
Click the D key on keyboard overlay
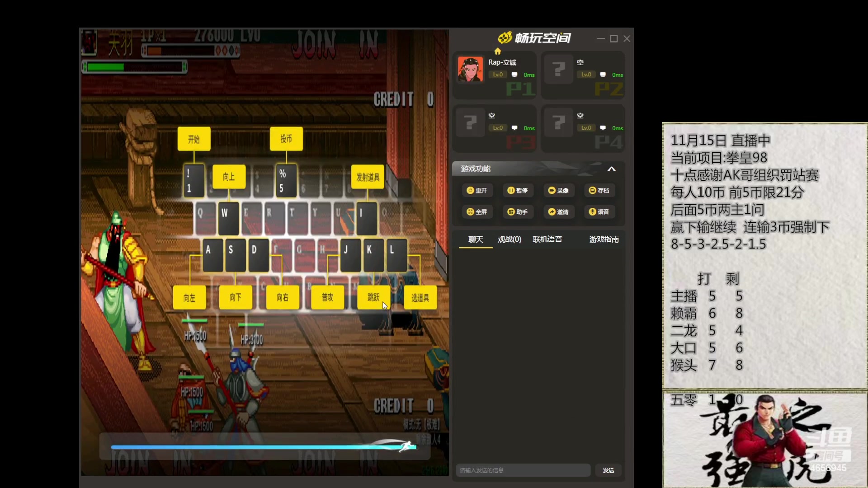pyautogui.click(x=259, y=256)
